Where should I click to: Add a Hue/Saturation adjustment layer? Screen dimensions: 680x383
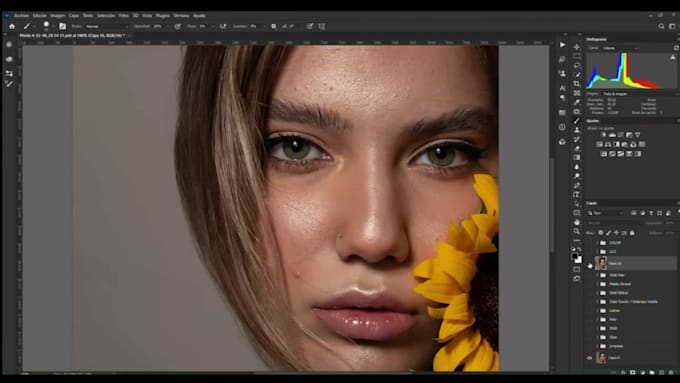pos(599,144)
